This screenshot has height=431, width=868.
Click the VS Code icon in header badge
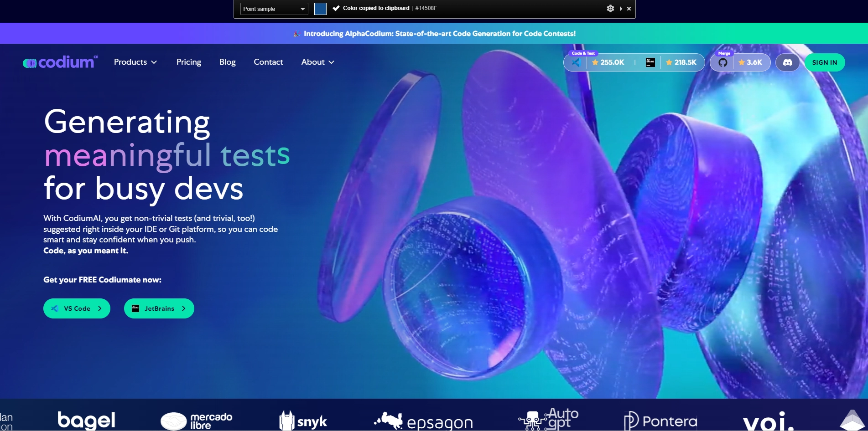[576, 62]
